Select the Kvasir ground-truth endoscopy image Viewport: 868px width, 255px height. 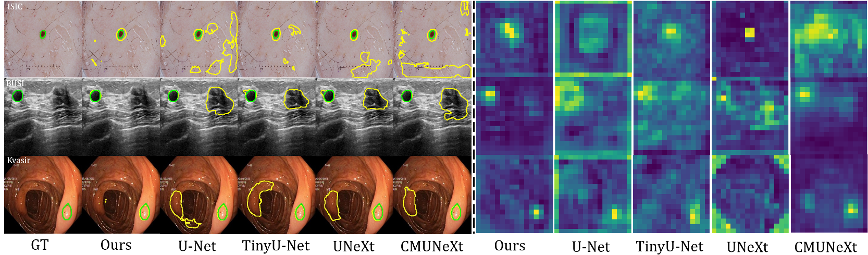[x=43, y=195]
